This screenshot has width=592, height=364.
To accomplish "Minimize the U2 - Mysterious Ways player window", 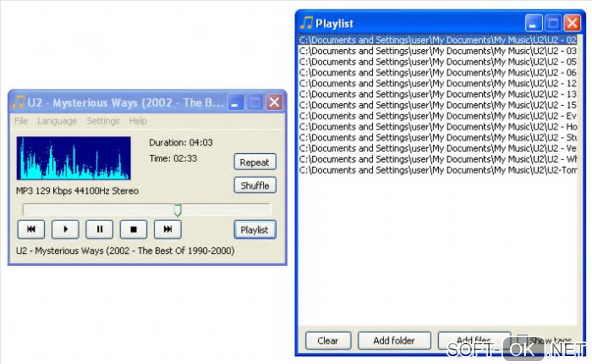I will (236, 102).
